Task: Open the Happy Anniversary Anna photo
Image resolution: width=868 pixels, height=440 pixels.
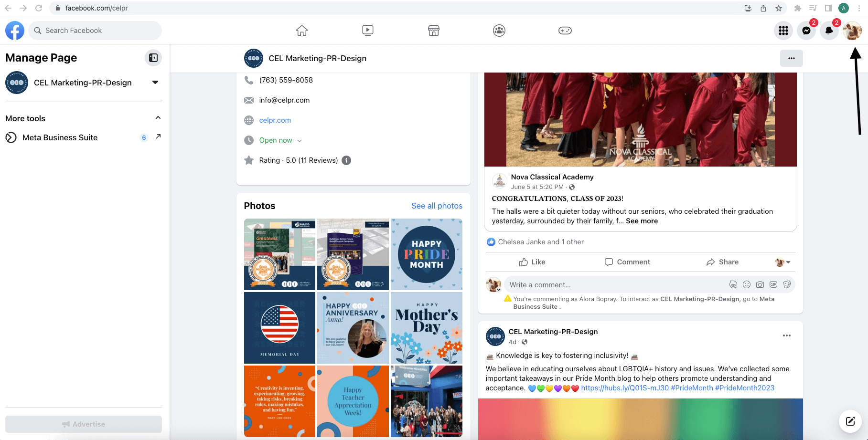Action: click(353, 328)
